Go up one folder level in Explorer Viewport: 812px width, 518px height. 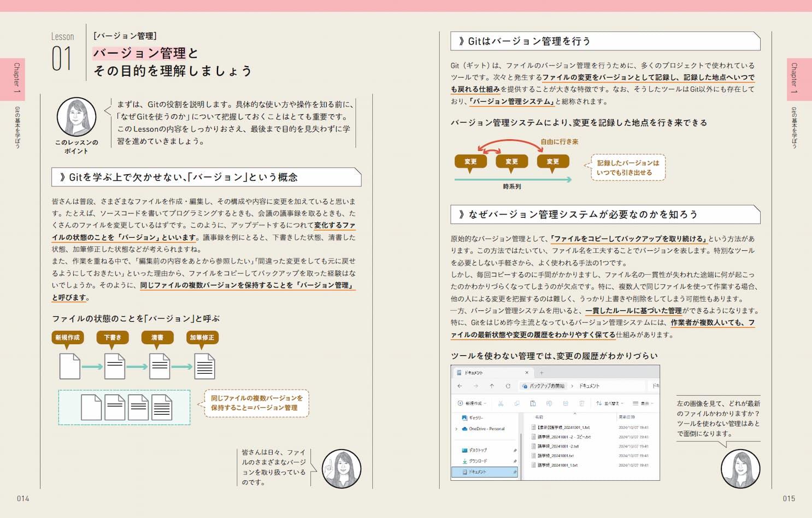492,386
